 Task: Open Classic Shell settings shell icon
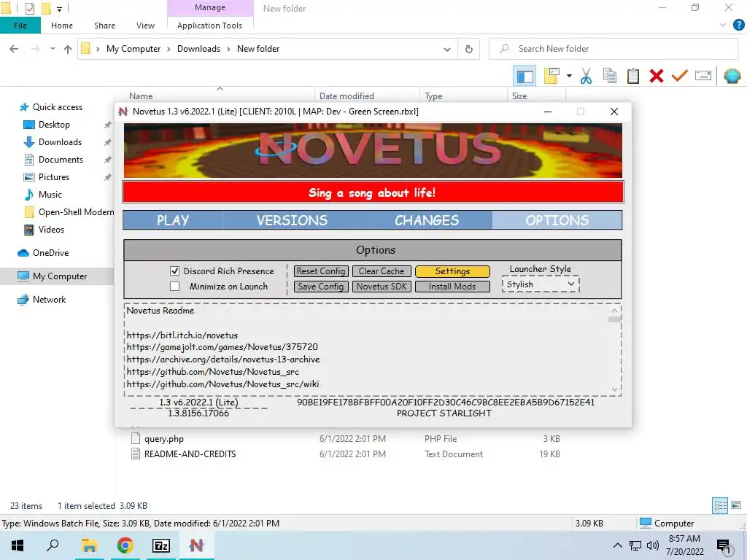pyautogui.click(x=732, y=76)
